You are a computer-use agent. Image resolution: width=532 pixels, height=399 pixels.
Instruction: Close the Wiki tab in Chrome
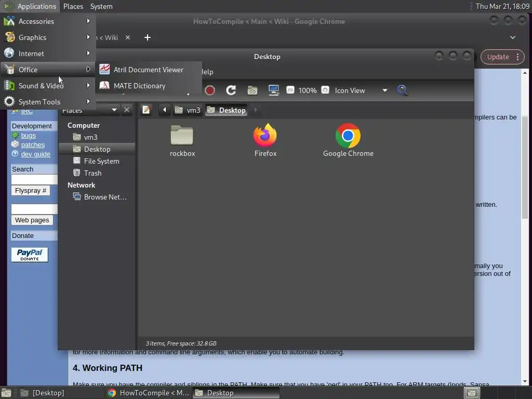point(128,37)
